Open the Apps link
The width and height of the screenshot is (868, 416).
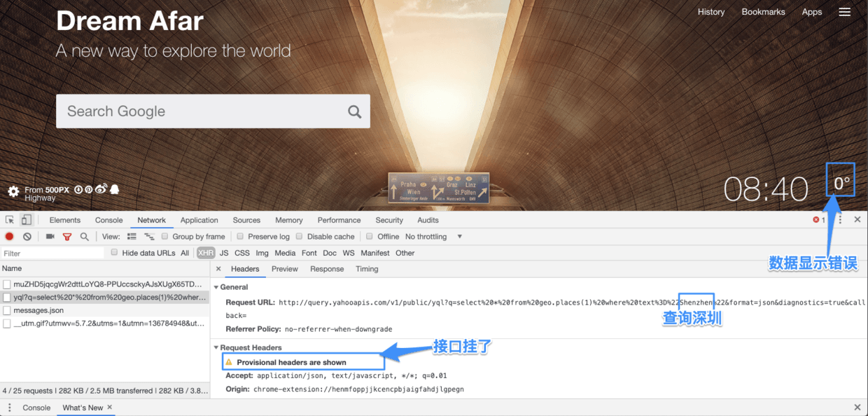[x=812, y=12]
